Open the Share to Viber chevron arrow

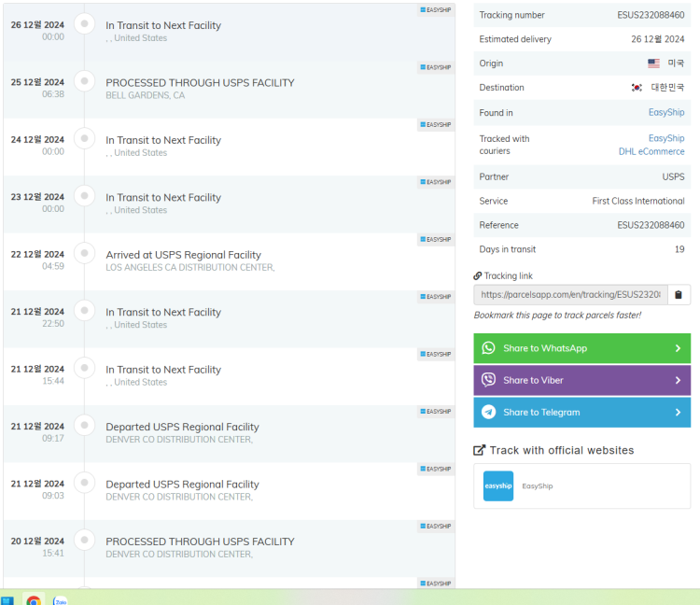(678, 380)
